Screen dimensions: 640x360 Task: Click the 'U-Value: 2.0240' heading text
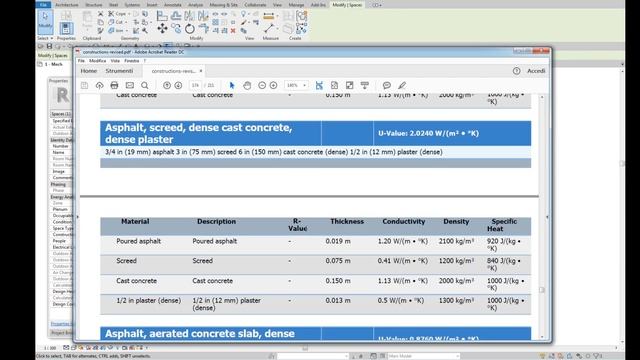coord(428,133)
